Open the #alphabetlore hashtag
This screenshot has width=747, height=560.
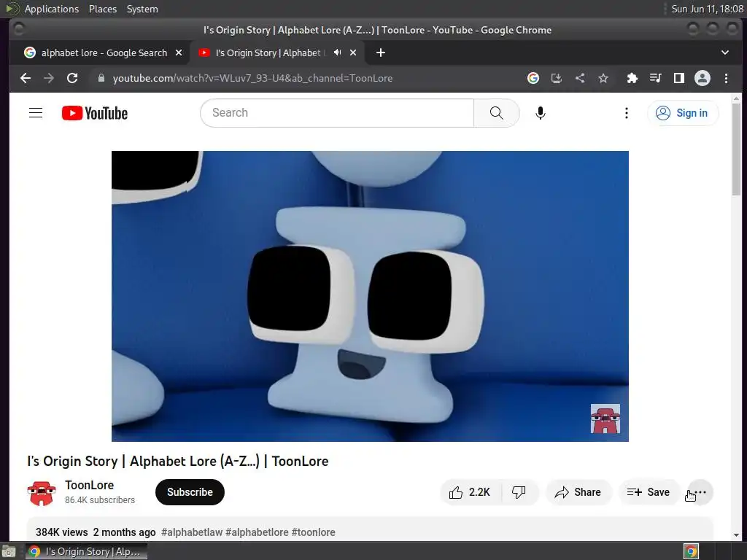(x=257, y=532)
